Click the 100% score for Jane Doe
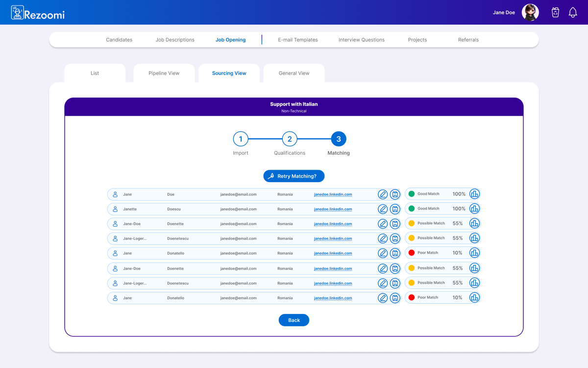The height and width of the screenshot is (368, 588). point(459,194)
